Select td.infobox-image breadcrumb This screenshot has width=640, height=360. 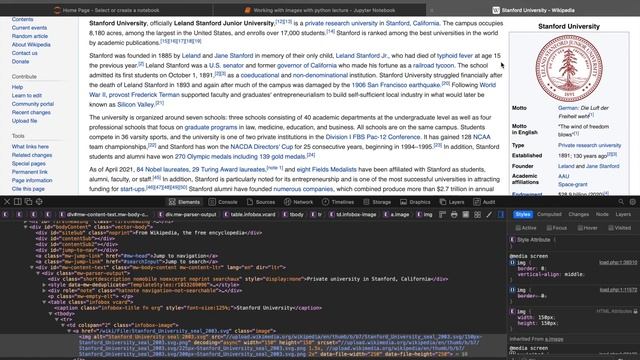(353, 214)
